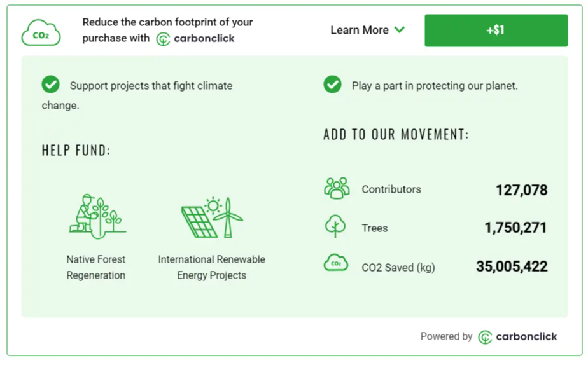Screen dimensions: 588x365
Task: Click the solar panel and wind turbine icon
Action: [x=213, y=217]
